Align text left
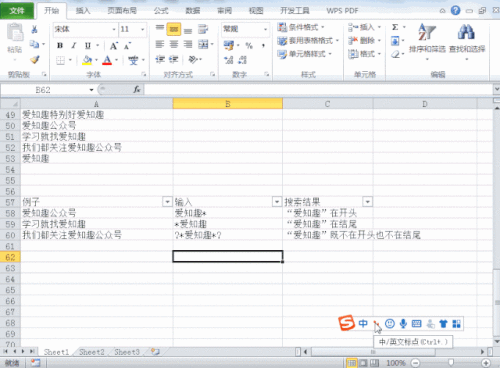500x368 pixels. point(160,44)
